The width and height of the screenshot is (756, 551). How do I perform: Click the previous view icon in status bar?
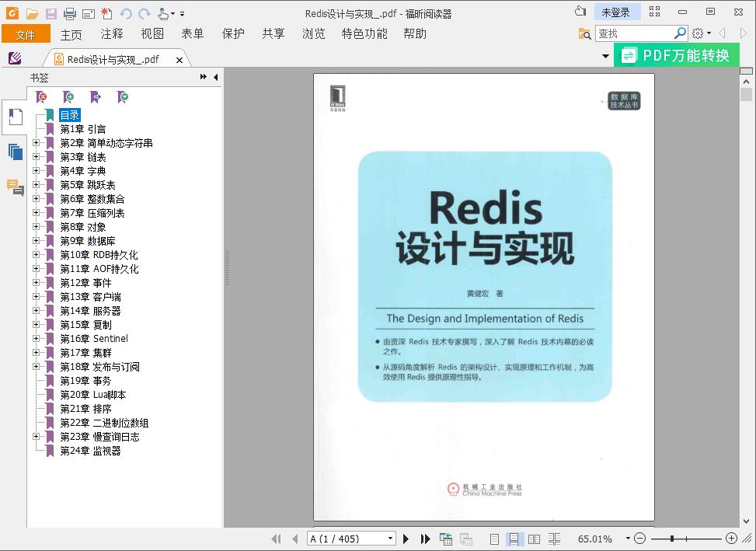tap(446, 539)
